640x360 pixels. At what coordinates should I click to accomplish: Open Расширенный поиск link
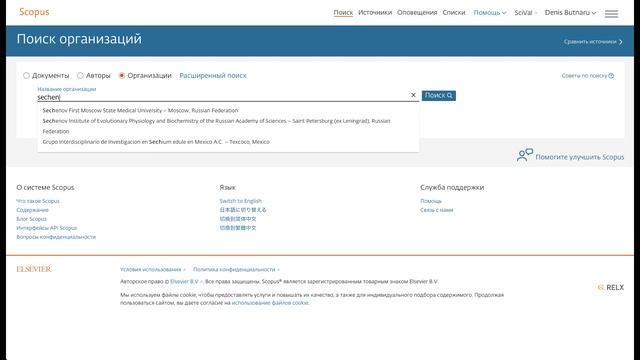coord(213,76)
